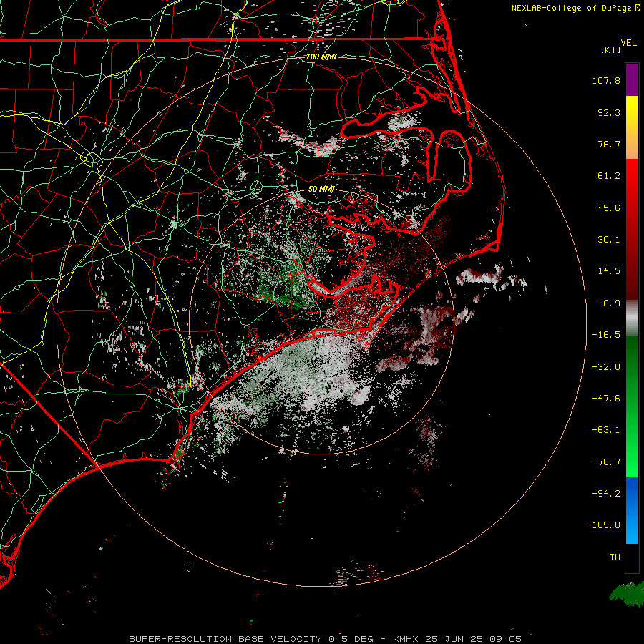Pick the purple segment of the color bar
Viewport: 644px width, 644px height.
pyautogui.click(x=632, y=79)
